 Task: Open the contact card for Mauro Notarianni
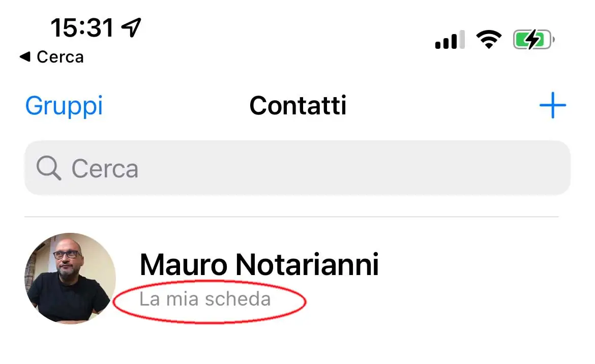[259, 264]
